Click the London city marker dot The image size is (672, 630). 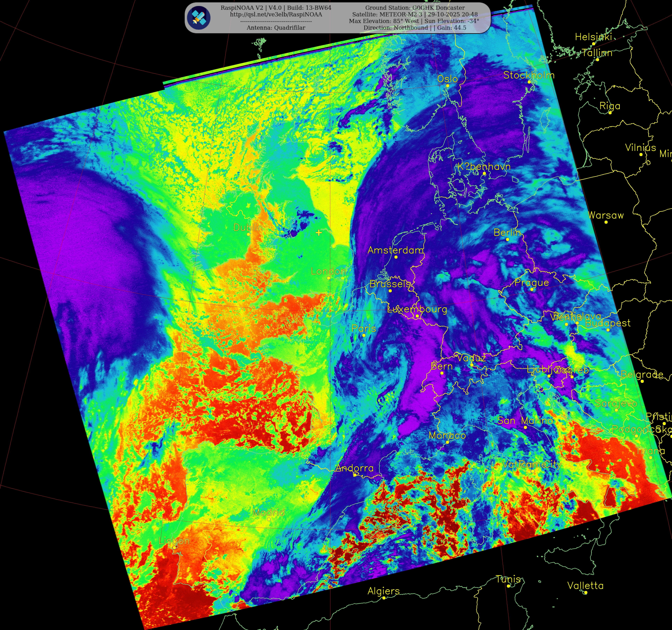[x=328, y=278]
